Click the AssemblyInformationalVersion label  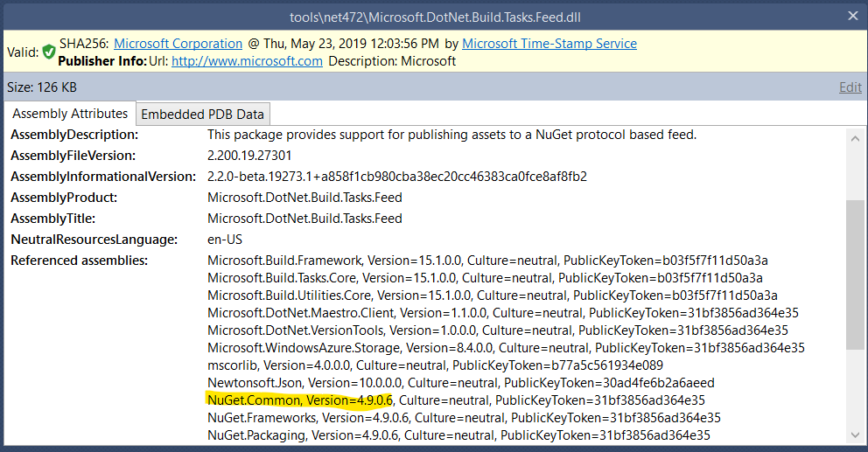[x=103, y=177]
